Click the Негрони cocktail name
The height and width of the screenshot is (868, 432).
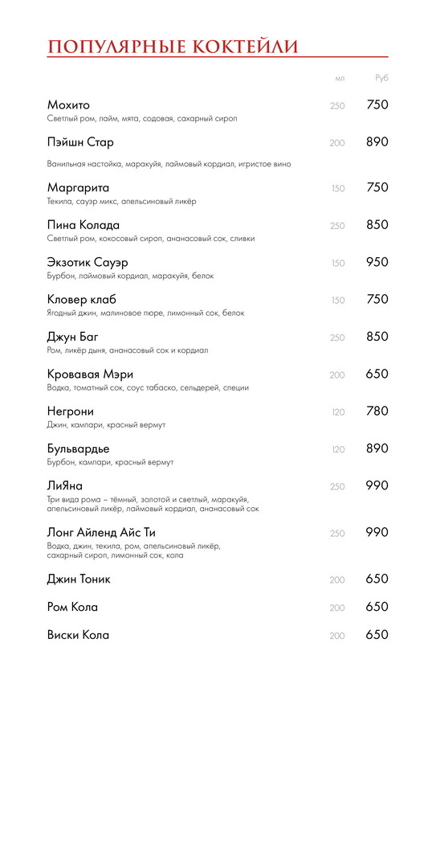pos(71,411)
